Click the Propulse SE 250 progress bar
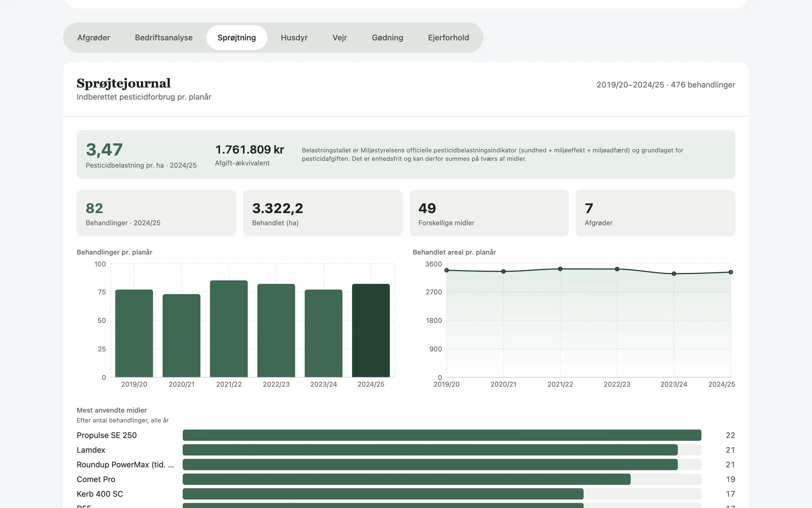 [x=442, y=435]
